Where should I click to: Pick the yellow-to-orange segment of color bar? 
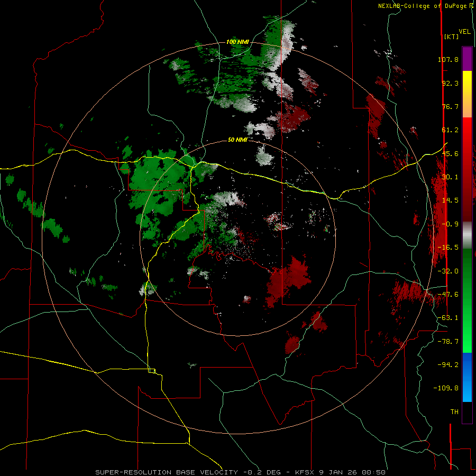click(467, 94)
